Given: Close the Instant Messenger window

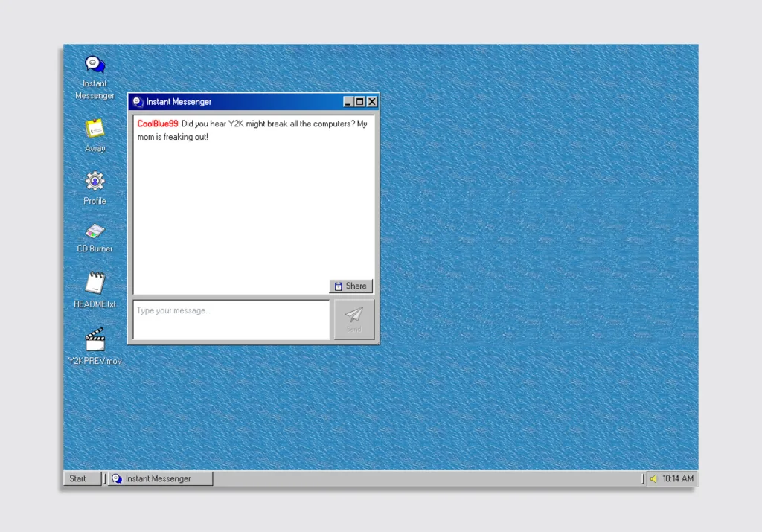Looking at the screenshot, I should [x=372, y=102].
